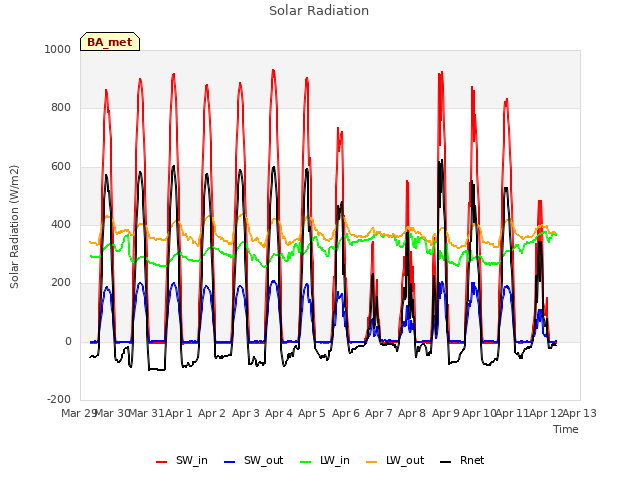Click the Apr 13 x-axis tick label
The image size is (640, 480).
[580, 413]
